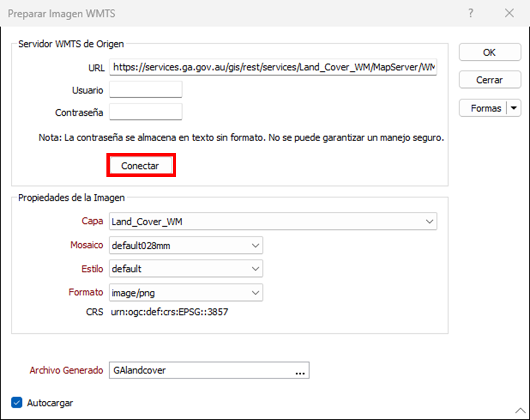Click the Archivo Generado text field
The height and width of the screenshot is (420, 530).
tap(200, 371)
